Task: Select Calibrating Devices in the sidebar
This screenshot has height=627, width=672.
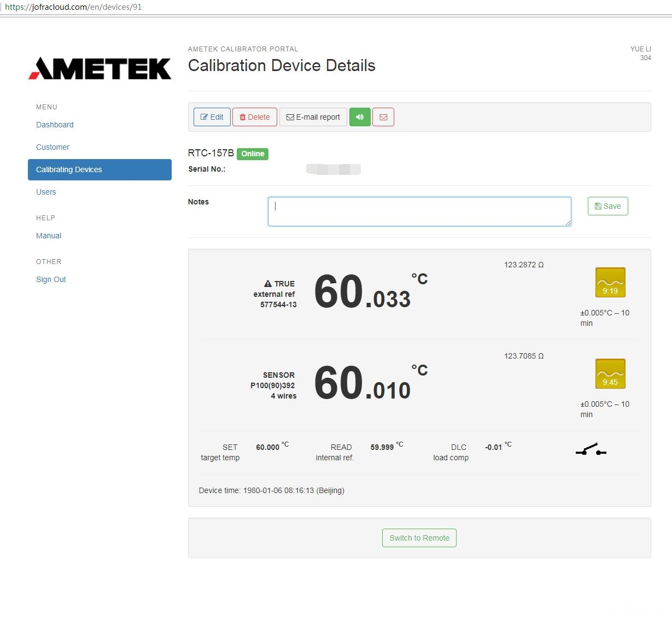Action: click(100, 169)
